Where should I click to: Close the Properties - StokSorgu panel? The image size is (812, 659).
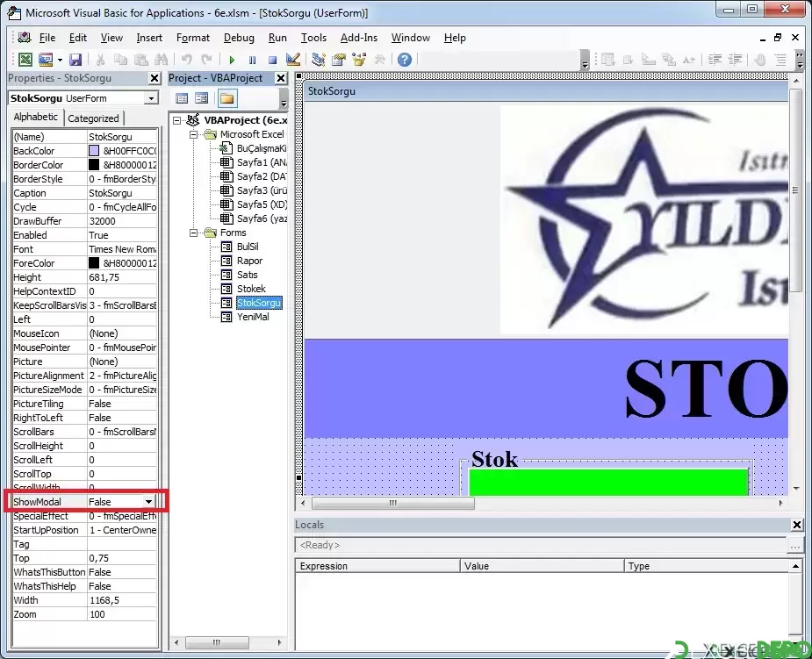154,78
